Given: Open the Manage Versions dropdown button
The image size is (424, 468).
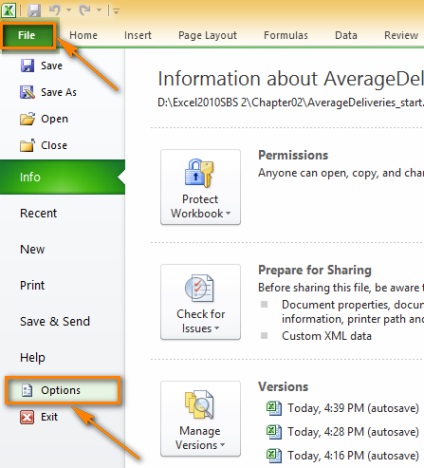Looking at the screenshot, I should click(200, 419).
